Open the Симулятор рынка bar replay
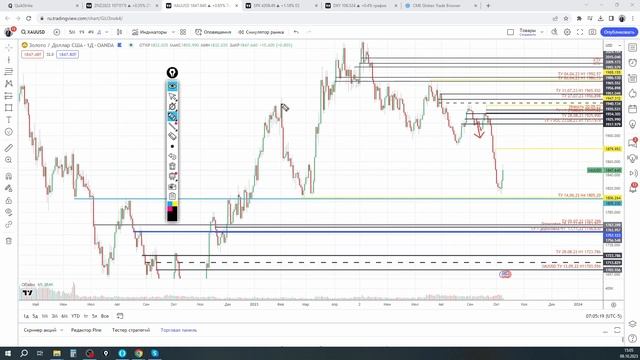 pos(261,32)
